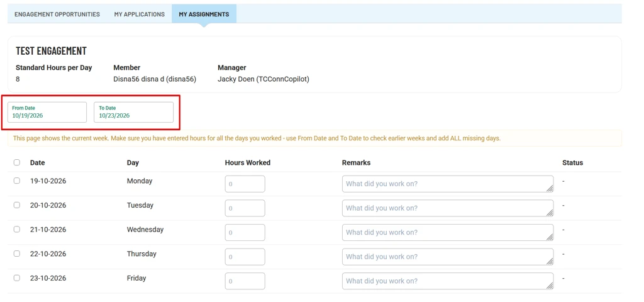Click the TEST ENGAGEMENT heading
The width and height of the screenshot is (644, 302).
(x=52, y=50)
